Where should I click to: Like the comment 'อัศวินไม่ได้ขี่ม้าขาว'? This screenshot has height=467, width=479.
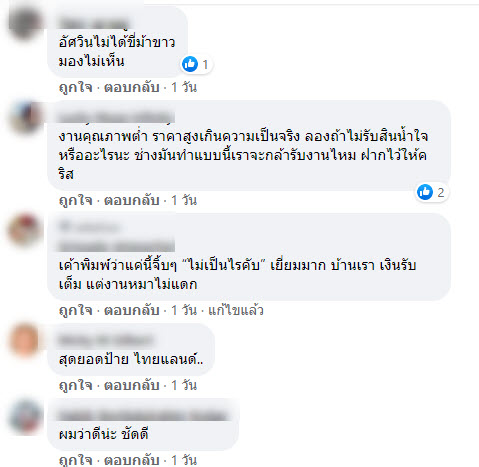tap(75, 87)
